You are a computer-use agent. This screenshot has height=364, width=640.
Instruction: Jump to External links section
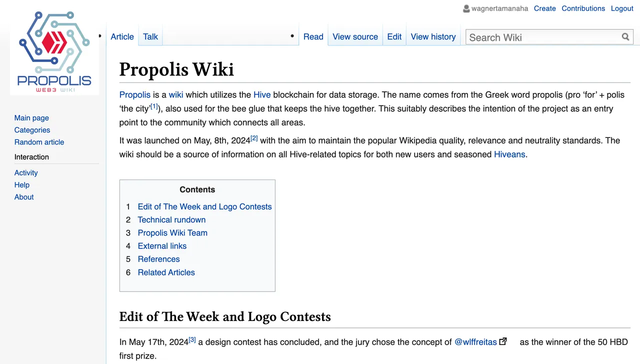pyautogui.click(x=162, y=246)
